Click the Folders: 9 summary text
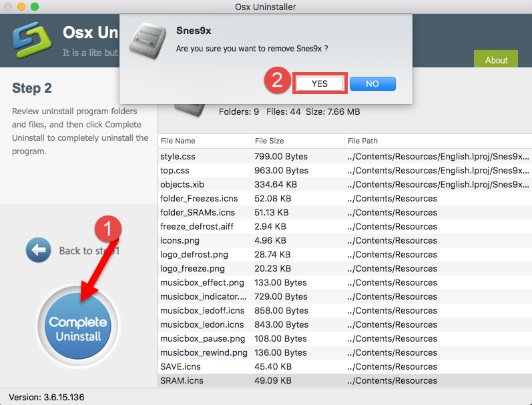532x405 pixels. (x=239, y=111)
